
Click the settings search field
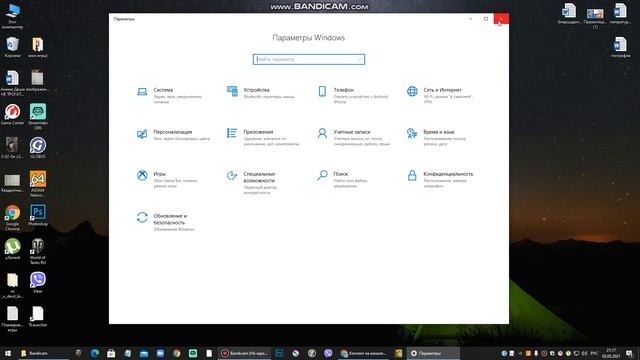[x=309, y=59]
